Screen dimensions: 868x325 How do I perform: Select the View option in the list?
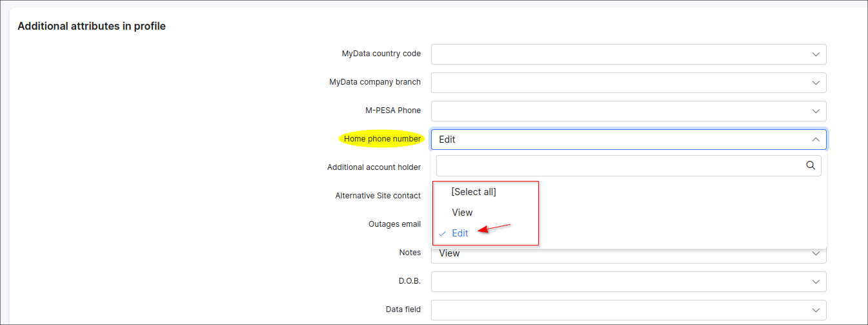[x=462, y=213]
